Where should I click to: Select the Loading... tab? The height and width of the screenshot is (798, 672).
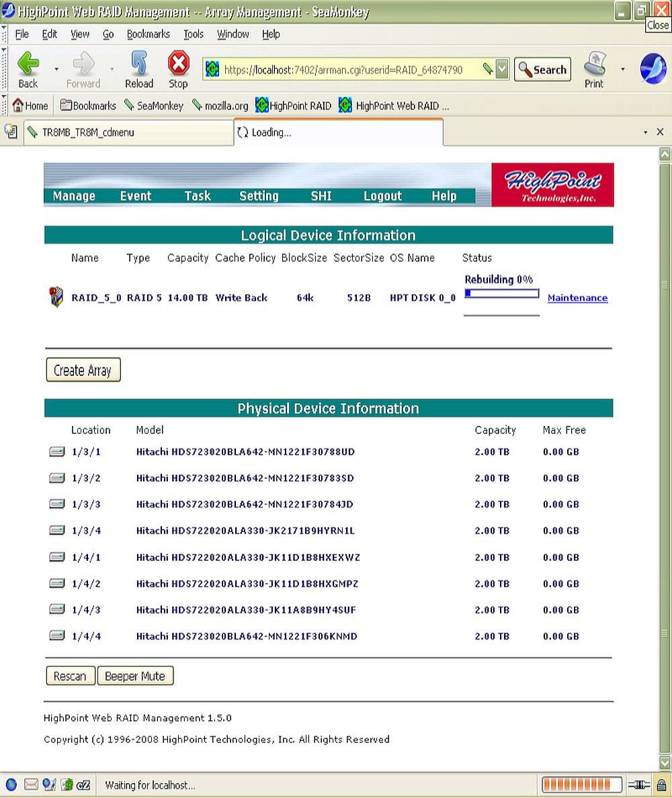pyautogui.click(x=339, y=132)
